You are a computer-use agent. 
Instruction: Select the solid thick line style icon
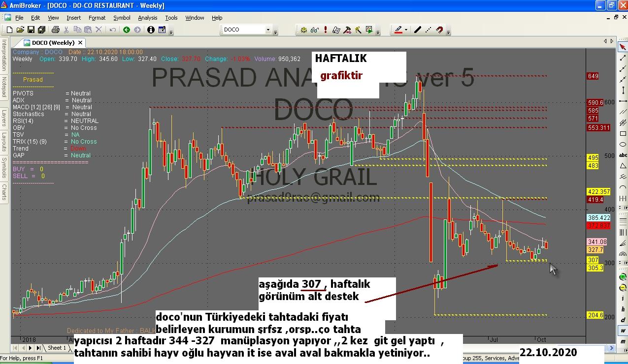tap(418, 30)
